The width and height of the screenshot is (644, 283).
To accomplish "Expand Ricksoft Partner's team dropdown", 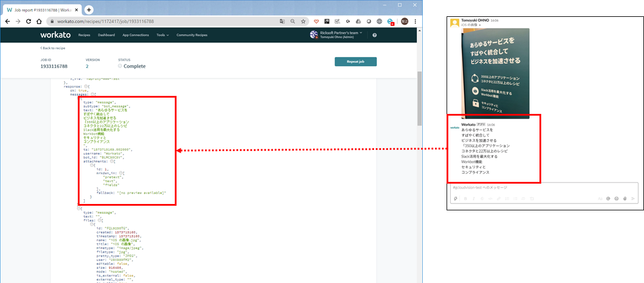I will point(341,33).
